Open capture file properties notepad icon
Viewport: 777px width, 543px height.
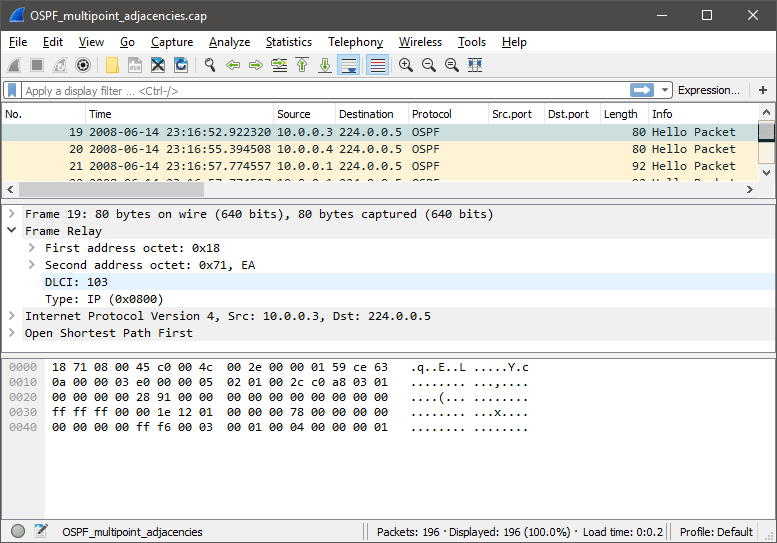pyautogui.click(x=41, y=531)
